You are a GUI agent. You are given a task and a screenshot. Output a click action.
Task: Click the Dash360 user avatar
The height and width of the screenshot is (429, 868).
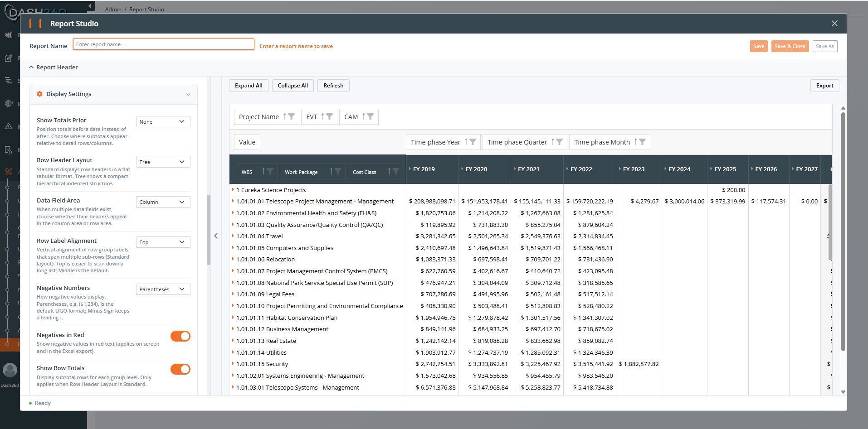(x=10, y=370)
